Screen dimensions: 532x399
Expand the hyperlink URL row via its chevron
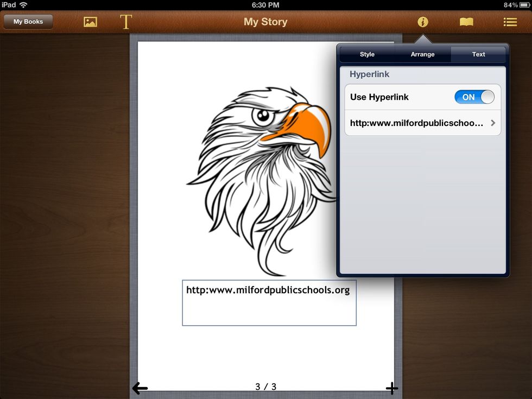click(493, 123)
